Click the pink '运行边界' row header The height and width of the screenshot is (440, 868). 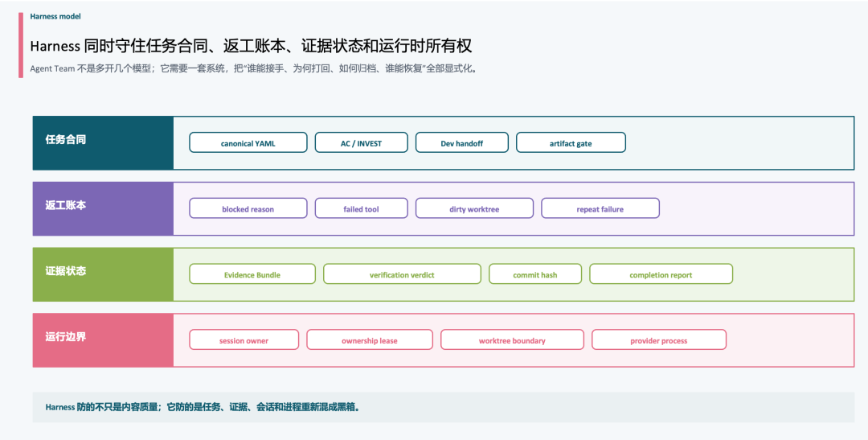[x=103, y=339]
